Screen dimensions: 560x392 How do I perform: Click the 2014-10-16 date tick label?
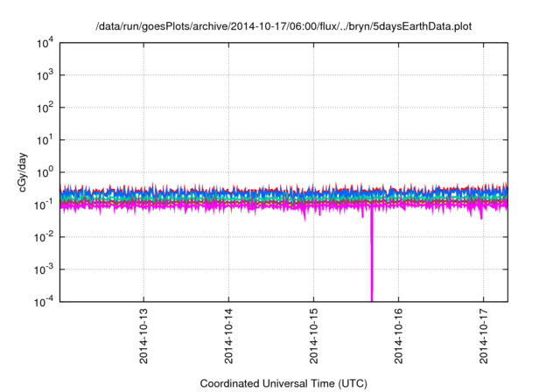399,336
